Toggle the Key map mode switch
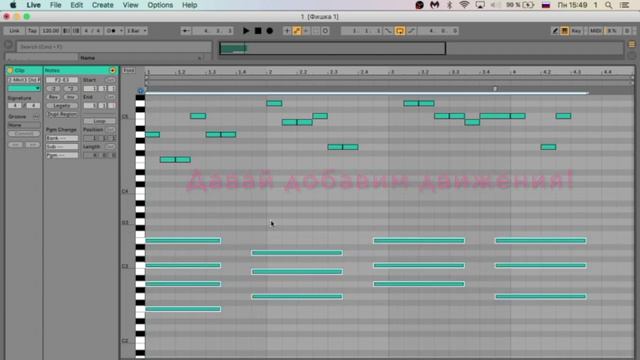Viewport: 640px width, 360px height. coord(576,31)
